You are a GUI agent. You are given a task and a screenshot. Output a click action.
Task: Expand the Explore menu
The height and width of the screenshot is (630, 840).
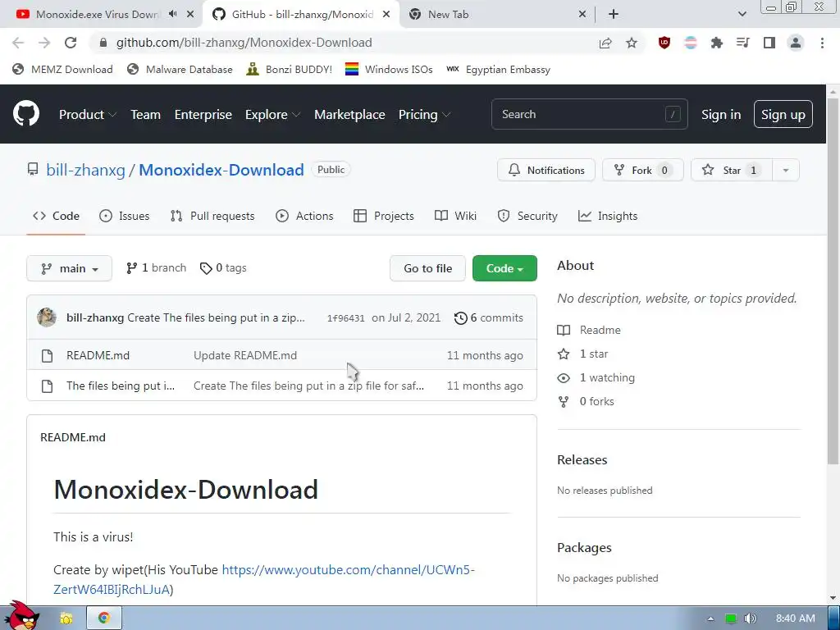(272, 115)
